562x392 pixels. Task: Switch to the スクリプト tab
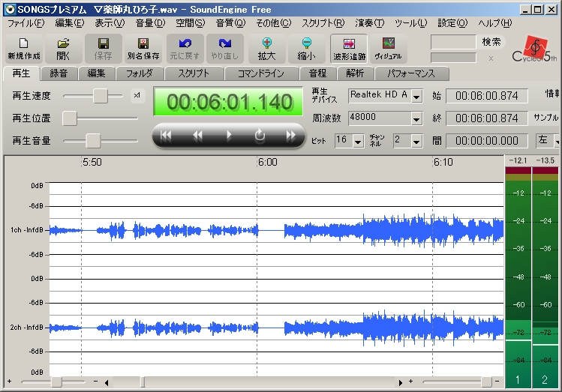[194, 73]
